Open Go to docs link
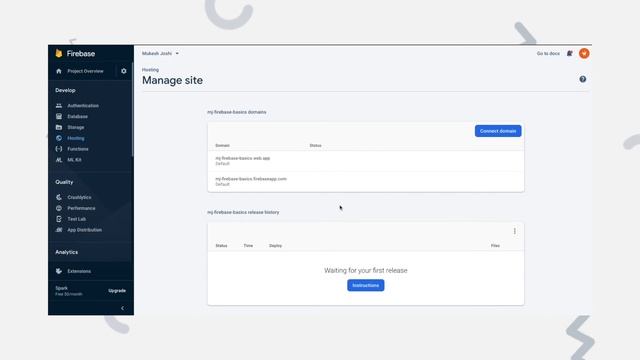640x360 pixels. tap(548, 53)
